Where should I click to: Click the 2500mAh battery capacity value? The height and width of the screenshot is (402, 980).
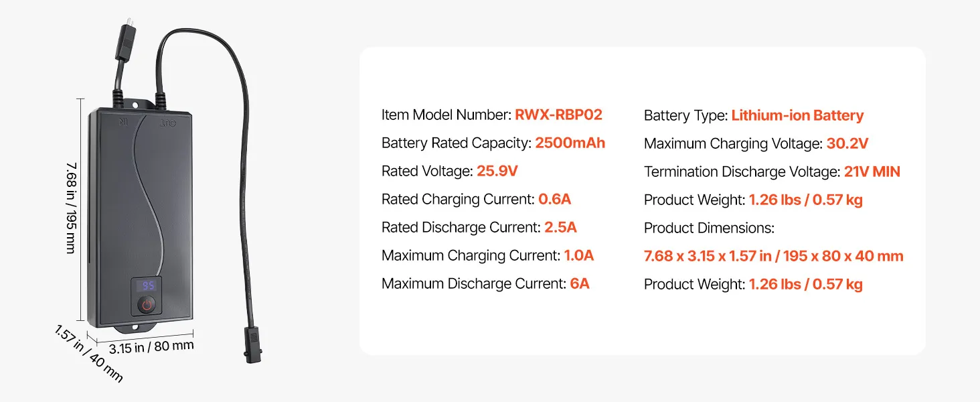coord(570,143)
